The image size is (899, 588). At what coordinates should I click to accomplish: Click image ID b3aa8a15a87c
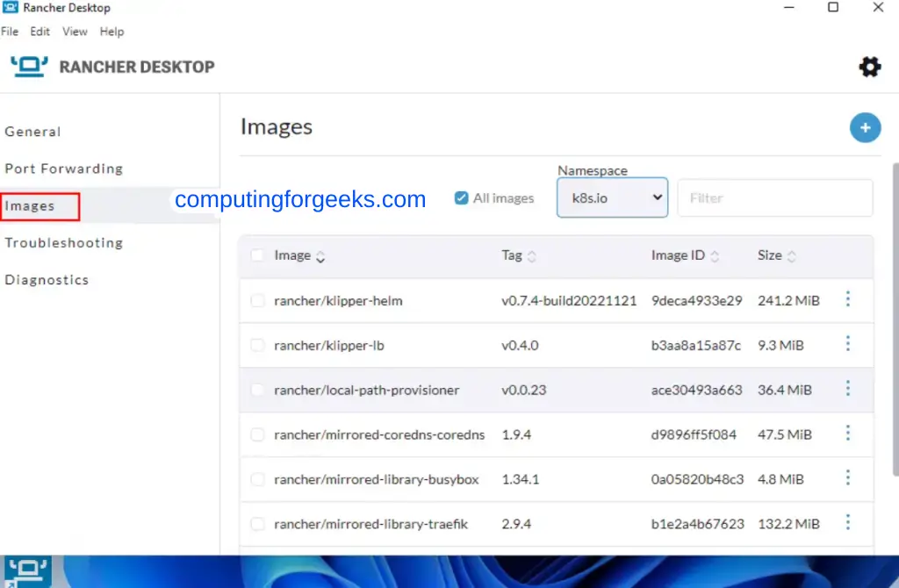click(696, 346)
